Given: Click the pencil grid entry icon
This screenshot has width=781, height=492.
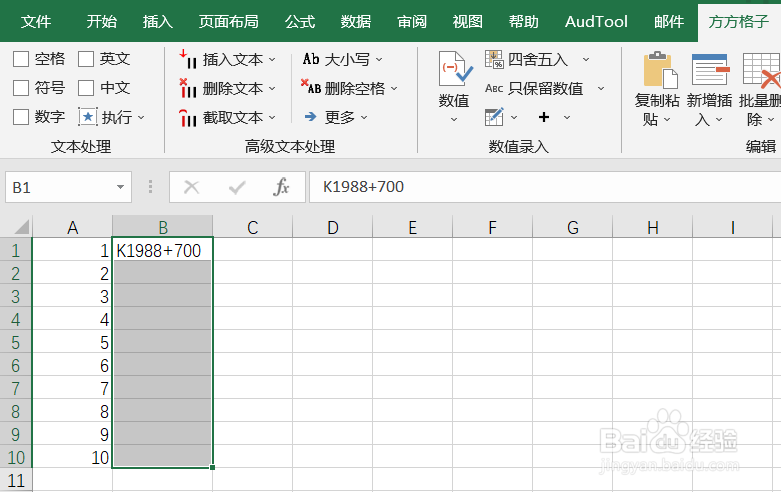Looking at the screenshot, I should click(x=494, y=117).
